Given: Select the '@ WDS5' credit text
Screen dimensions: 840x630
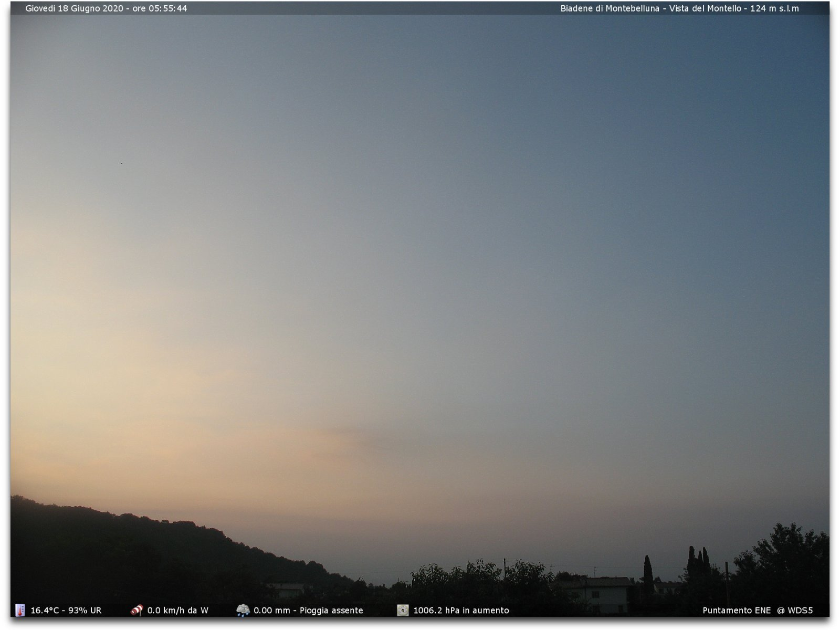Looking at the screenshot, I should (795, 611).
